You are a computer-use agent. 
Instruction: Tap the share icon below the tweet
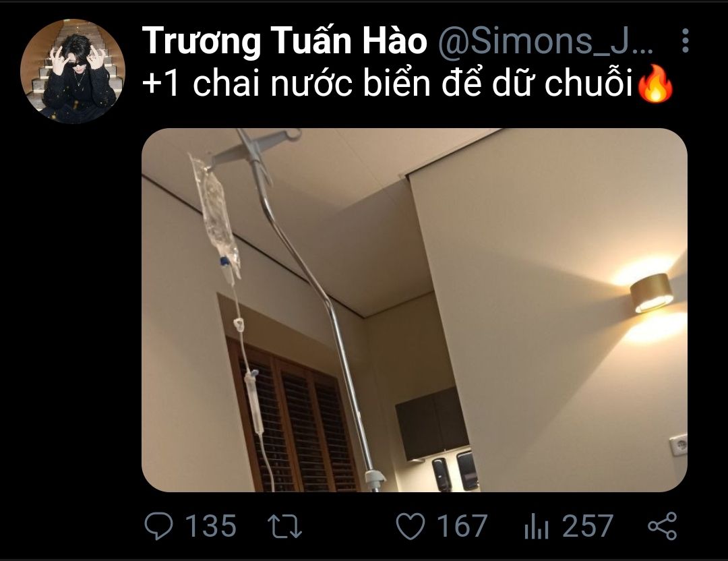point(662,526)
